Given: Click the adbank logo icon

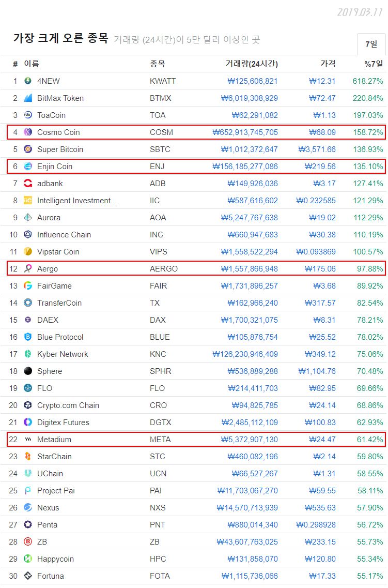Looking at the screenshot, I should 28,184.
